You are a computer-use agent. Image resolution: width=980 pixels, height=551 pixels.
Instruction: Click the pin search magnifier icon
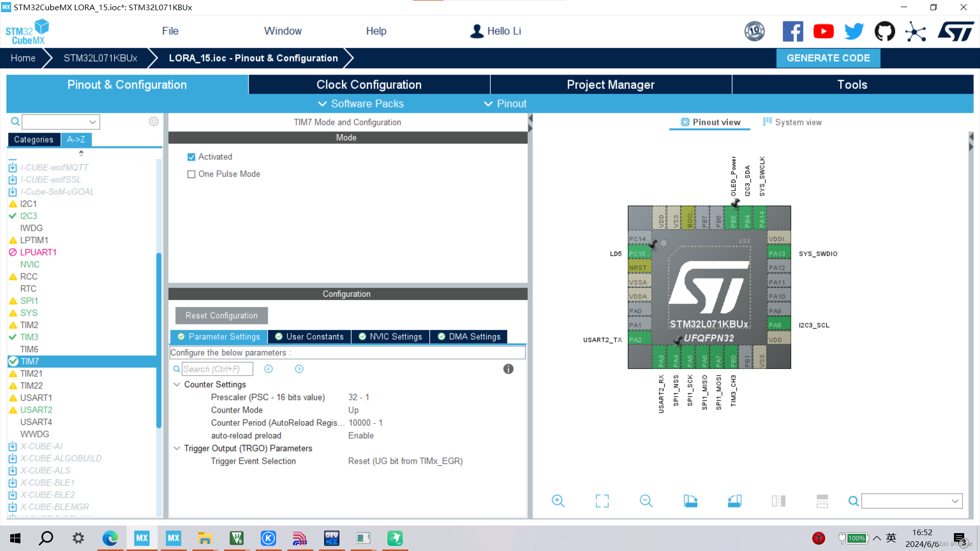pyautogui.click(x=853, y=501)
